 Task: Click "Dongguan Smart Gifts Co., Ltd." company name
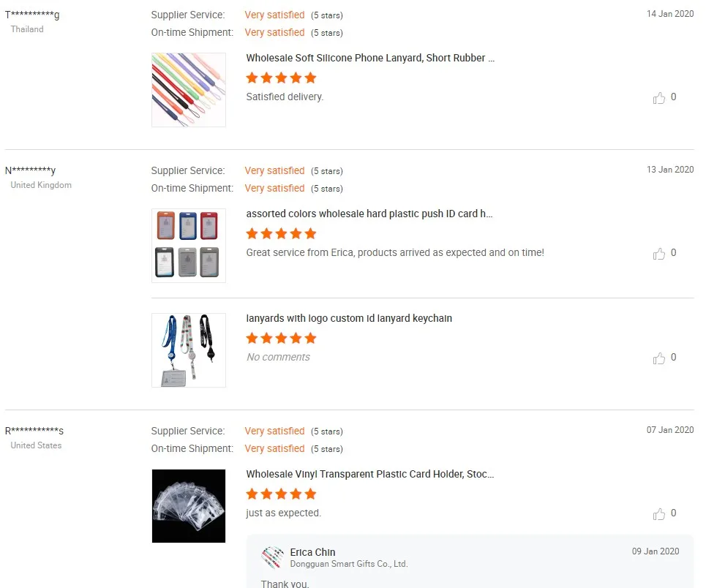(348, 564)
